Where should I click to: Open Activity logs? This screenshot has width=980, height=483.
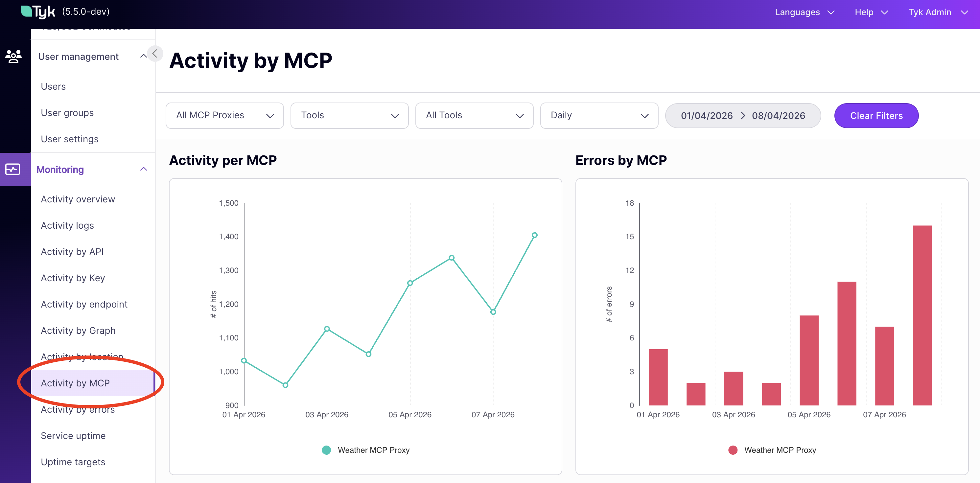click(x=67, y=225)
